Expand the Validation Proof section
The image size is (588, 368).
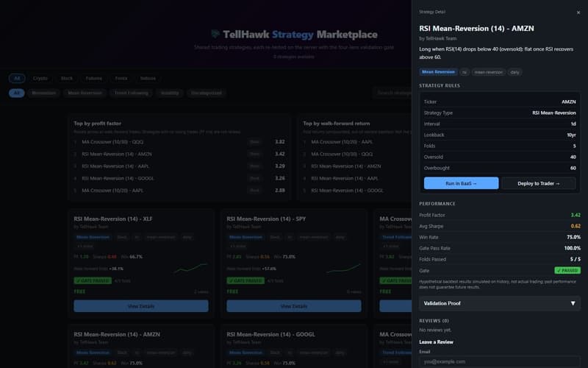pyautogui.click(x=500, y=303)
